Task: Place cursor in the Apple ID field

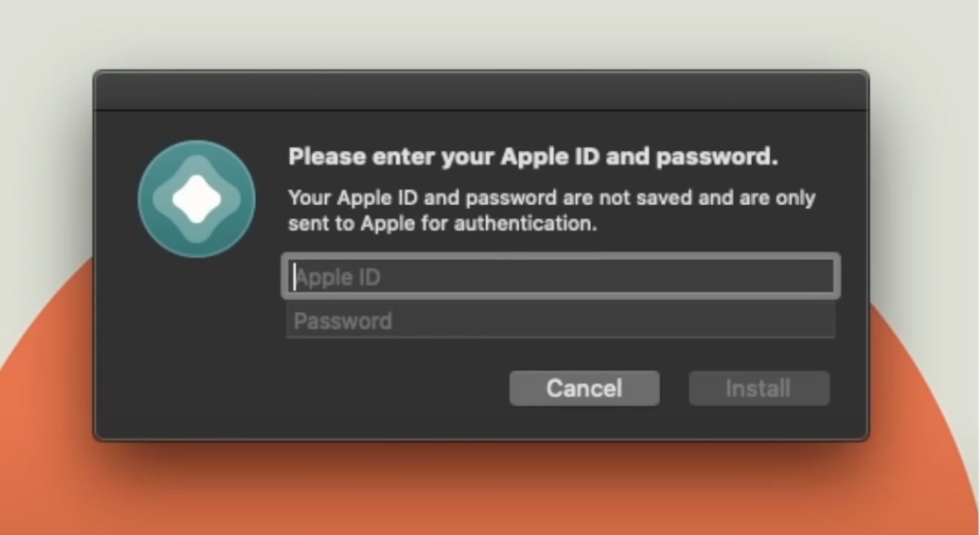Action: (x=560, y=276)
